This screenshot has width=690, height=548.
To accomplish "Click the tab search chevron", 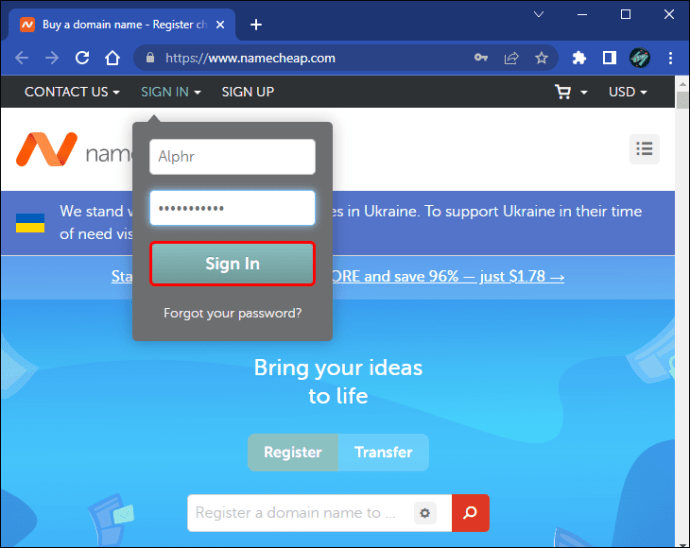I will click(539, 15).
